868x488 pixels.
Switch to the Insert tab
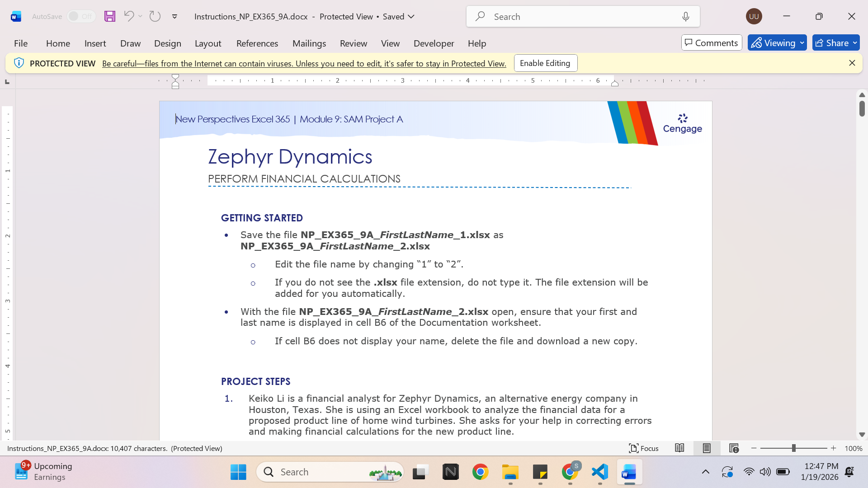(x=95, y=43)
